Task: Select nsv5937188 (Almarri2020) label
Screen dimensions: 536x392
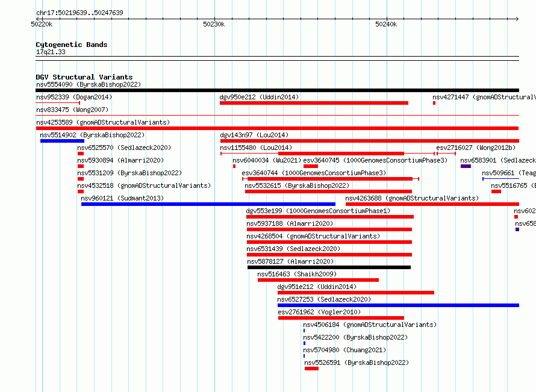Action: pos(290,223)
